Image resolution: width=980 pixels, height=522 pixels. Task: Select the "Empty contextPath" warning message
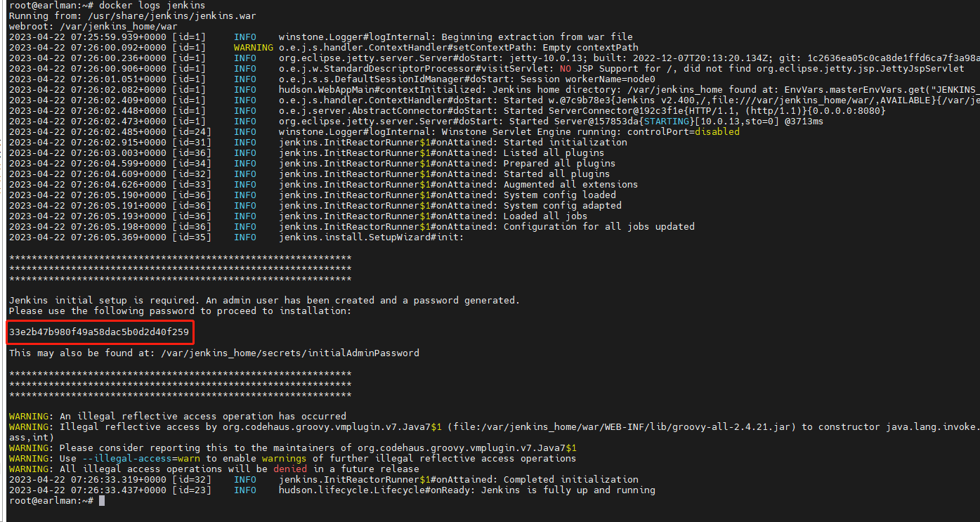(594, 48)
